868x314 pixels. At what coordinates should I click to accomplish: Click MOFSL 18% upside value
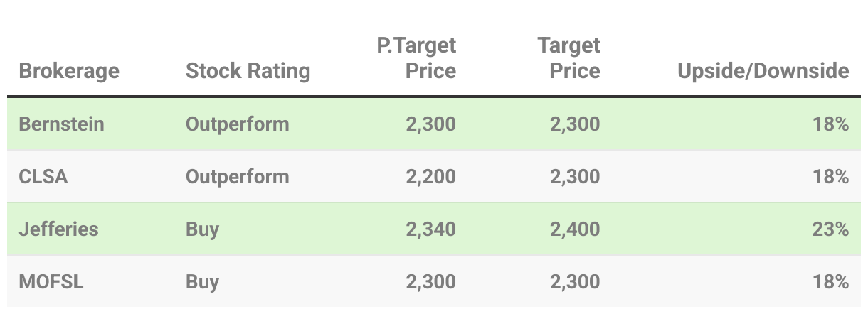tap(831, 282)
